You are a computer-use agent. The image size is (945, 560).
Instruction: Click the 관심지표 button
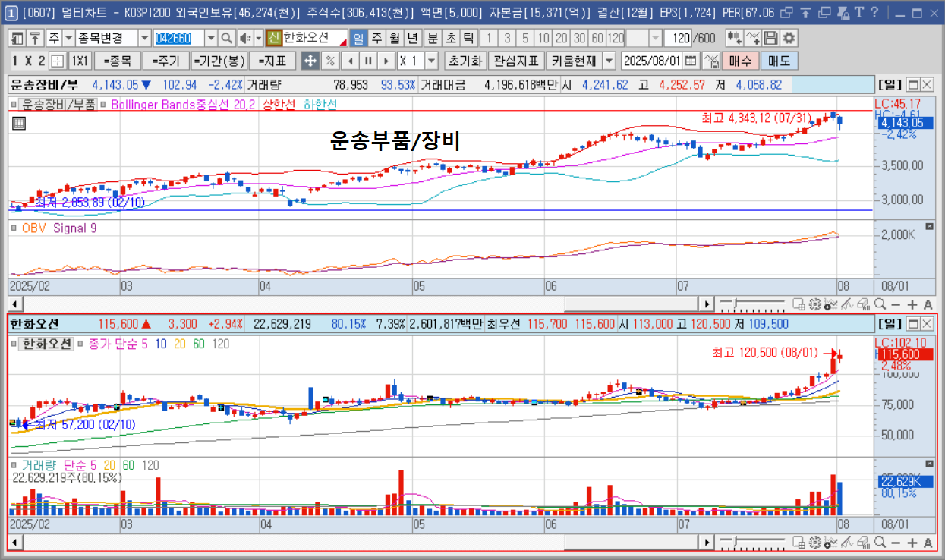(516, 61)
